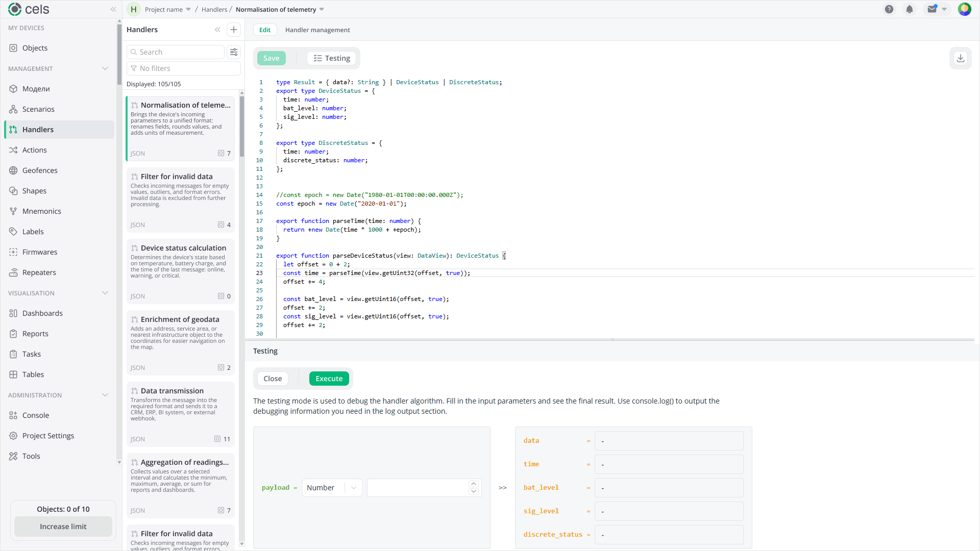The height and width of the screenshot is (551, 980).
Task: Toggle the Testing button in the toolbar
Action: (332, 58)
